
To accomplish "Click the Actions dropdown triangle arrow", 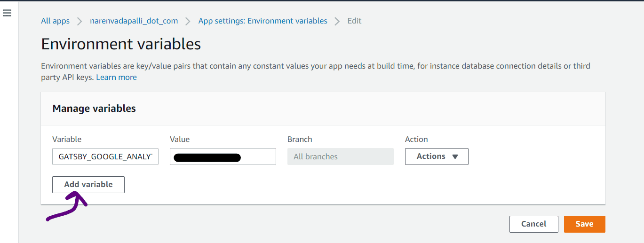I will click(455, 157).
